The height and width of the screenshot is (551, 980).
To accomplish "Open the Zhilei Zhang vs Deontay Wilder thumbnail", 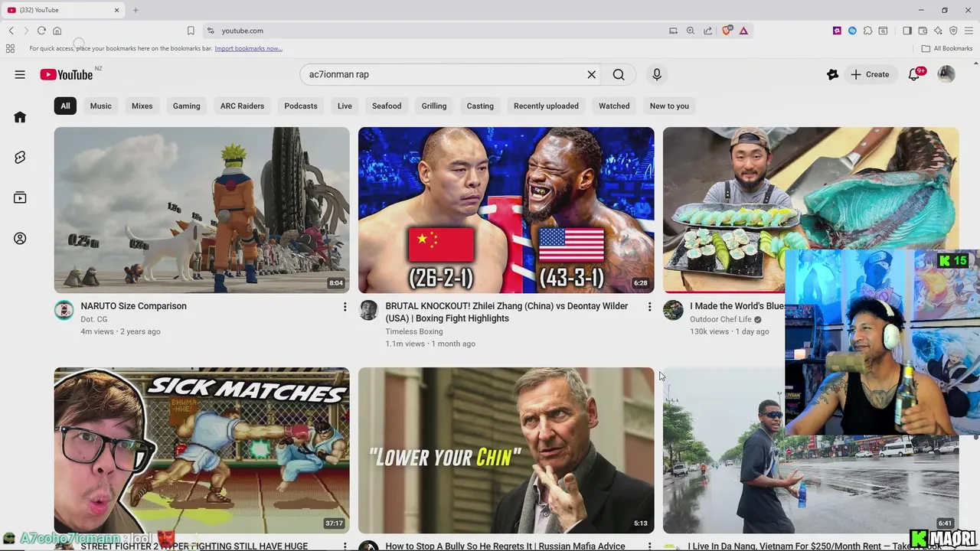I will (x=506, y=210).
